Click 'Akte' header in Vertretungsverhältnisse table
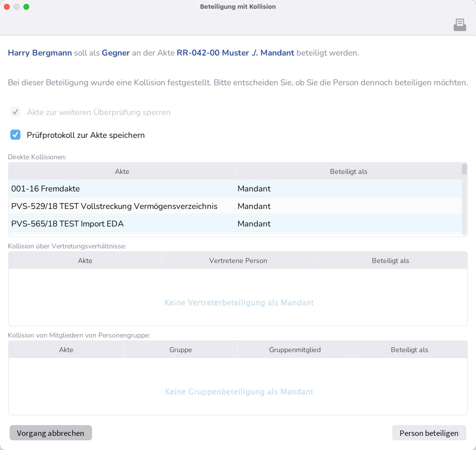Image resolution: width=476 pixels, height=450 pixels. click(85, 261)
